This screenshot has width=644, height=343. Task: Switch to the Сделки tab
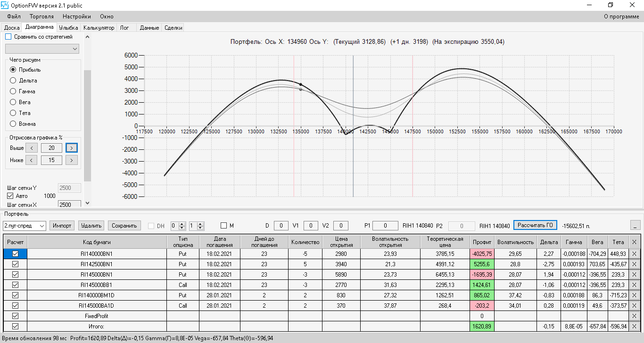[173, 28]
